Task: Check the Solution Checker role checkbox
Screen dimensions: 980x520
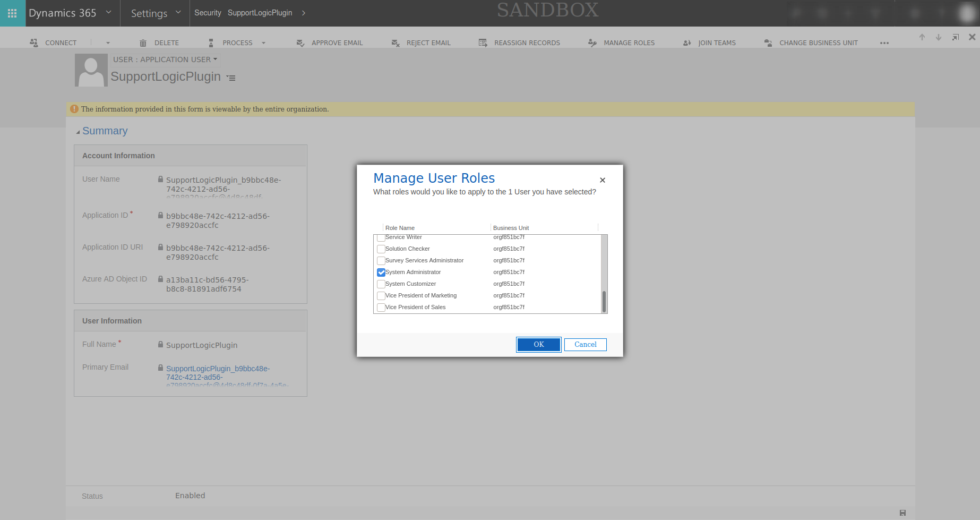Action: pyautogui.click(x=381, y=249)
